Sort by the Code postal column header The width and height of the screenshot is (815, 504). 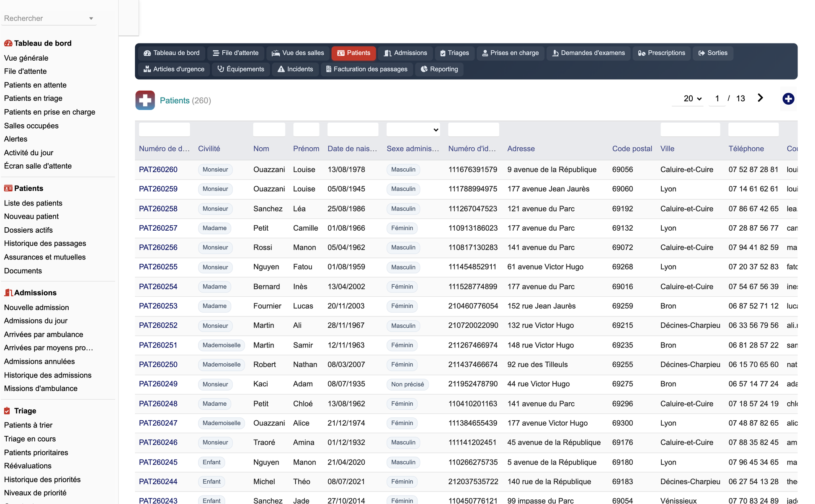point(632,149)
